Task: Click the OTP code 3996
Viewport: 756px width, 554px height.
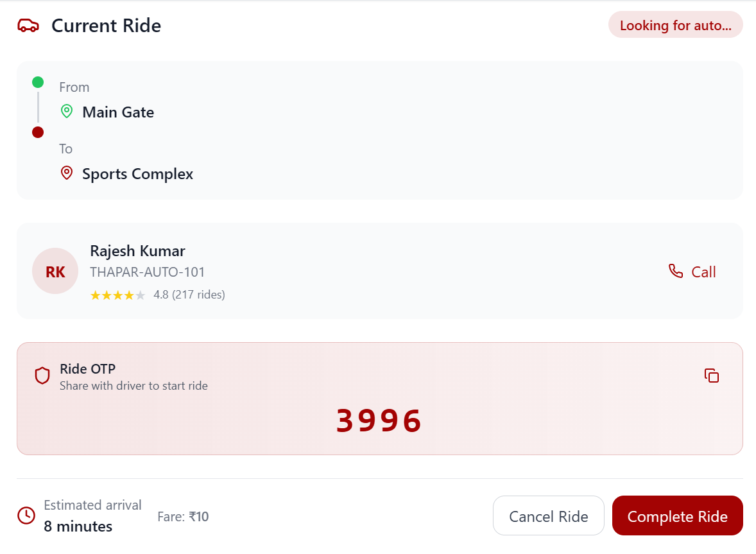Action: (x=379, y=421)
